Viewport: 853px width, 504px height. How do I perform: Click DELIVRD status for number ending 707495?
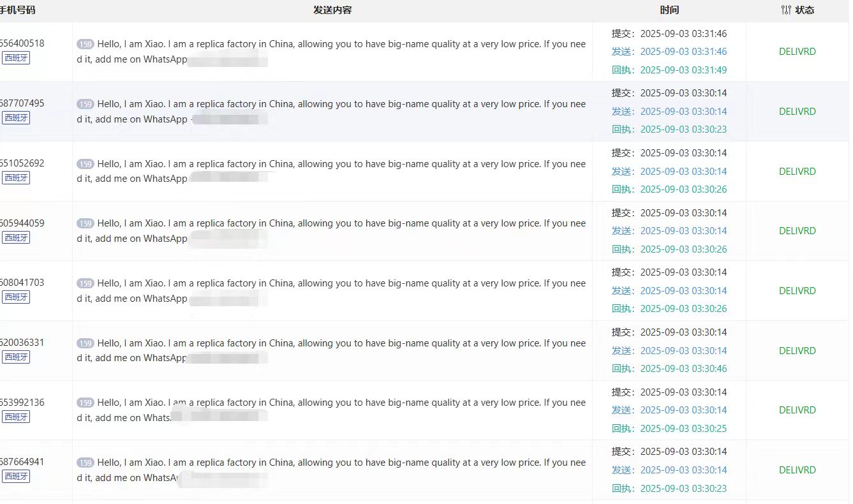pos(797,112)
